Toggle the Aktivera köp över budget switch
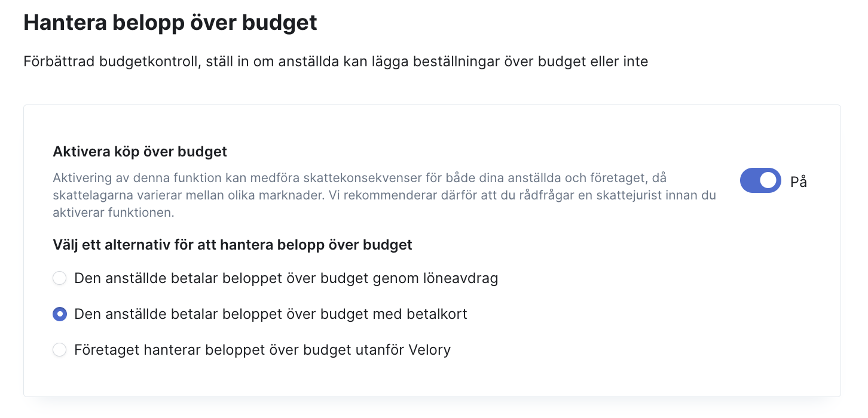The height and width of the screenshot is (418, 868). point(760,180)
